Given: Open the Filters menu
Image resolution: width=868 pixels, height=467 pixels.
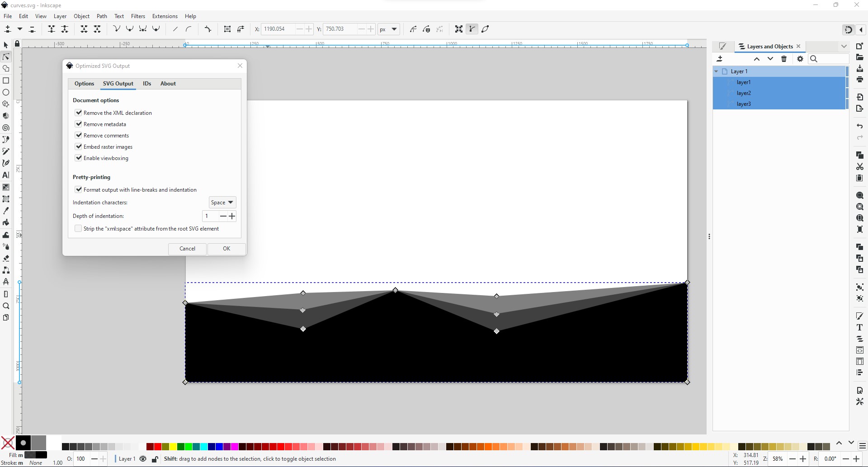Looking at the screenshot, I should 138,16.
